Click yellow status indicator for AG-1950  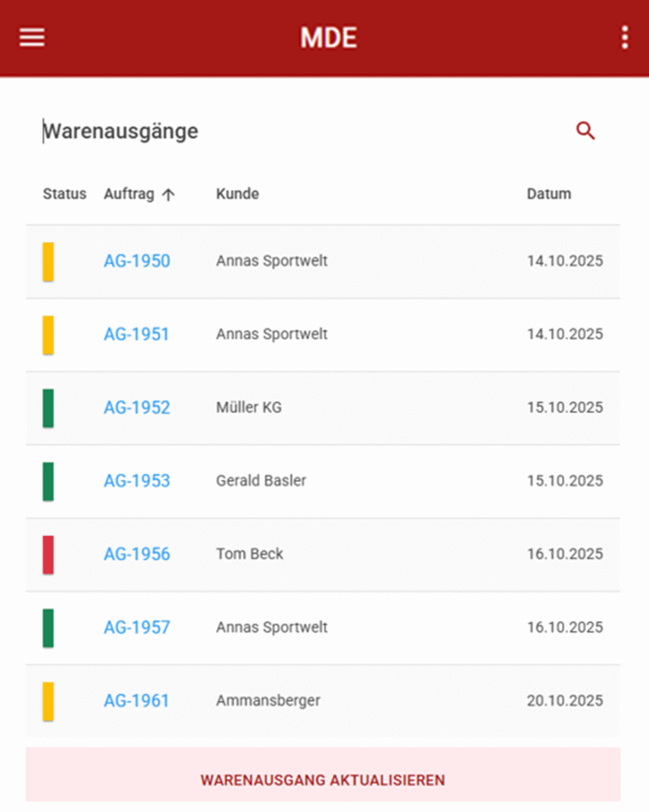[48, 262]
